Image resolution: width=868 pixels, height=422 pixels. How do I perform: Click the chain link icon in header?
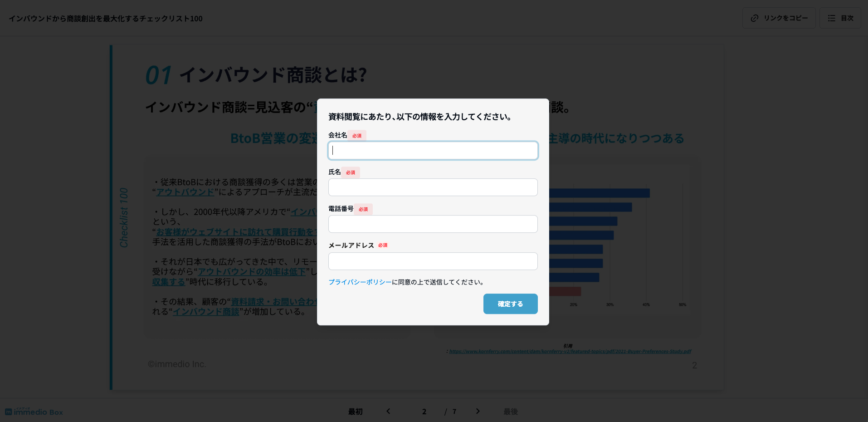[755, 18]
